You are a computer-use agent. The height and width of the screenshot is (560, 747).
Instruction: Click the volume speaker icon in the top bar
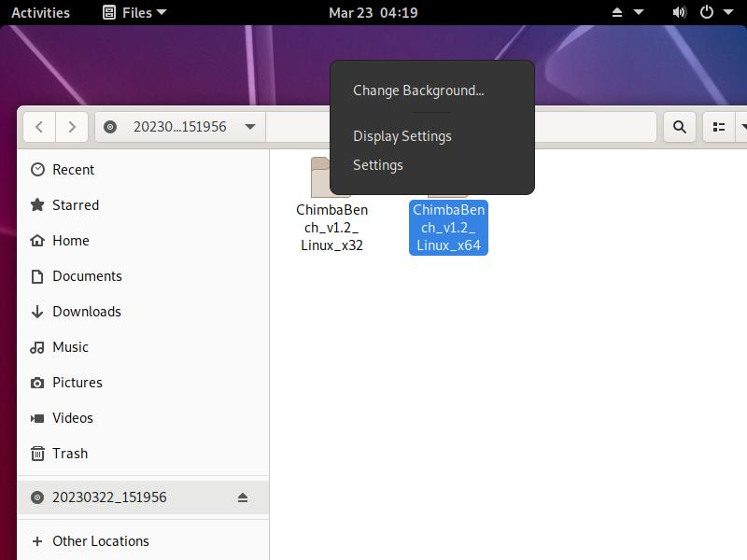(x=680, y=12)
